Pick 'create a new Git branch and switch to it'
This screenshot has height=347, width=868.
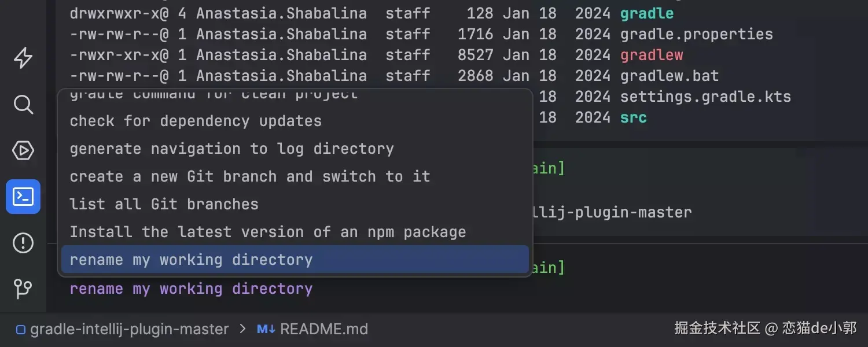(x=250, y=177)
